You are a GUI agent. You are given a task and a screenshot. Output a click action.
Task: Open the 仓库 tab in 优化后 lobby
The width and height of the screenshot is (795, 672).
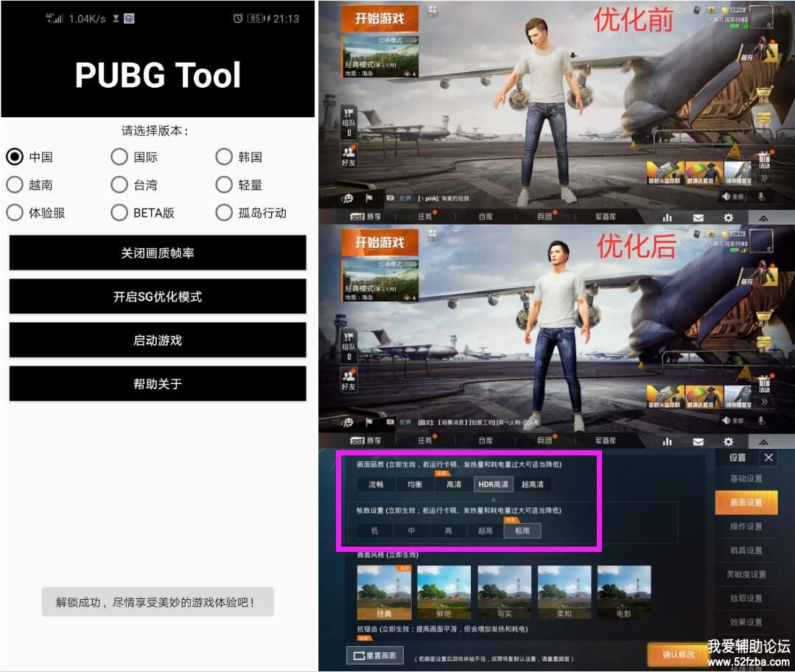485,441
